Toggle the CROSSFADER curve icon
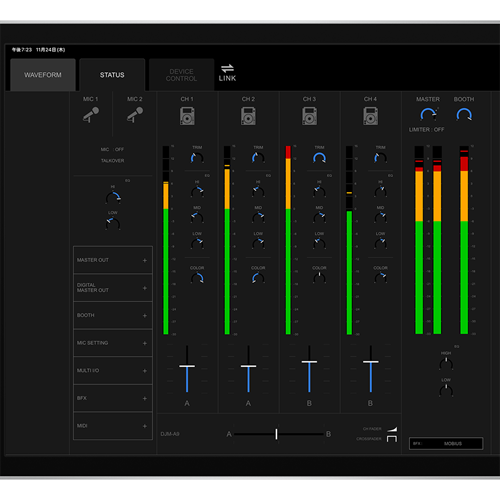Viewport: 500px width, 500px height. 392,438
